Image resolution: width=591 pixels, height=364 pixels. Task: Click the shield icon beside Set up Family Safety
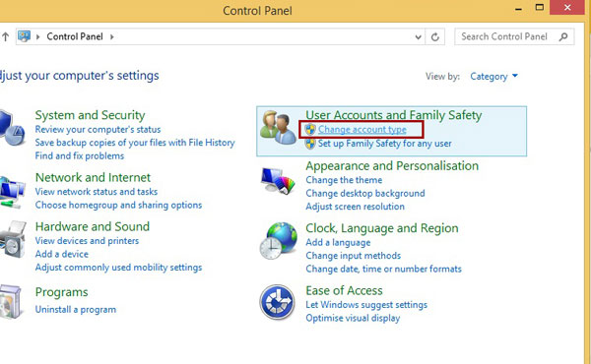click(310, 144)
